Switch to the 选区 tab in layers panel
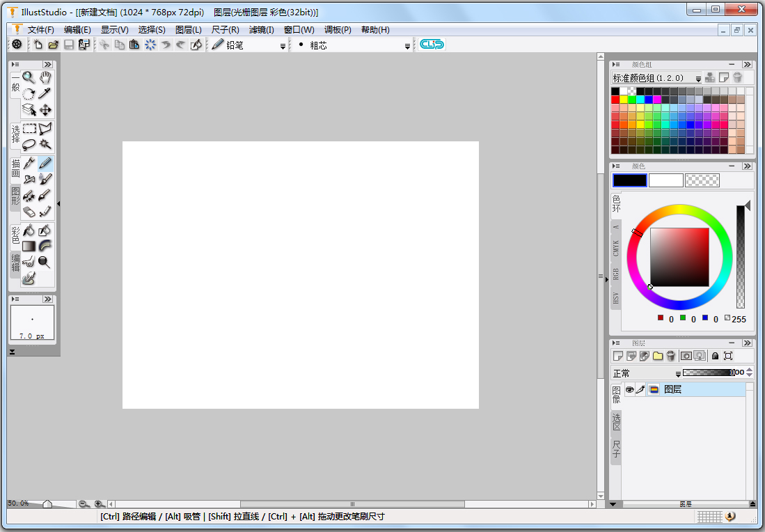The width and height of the screenshot is (765, 532). pos(616,421)
